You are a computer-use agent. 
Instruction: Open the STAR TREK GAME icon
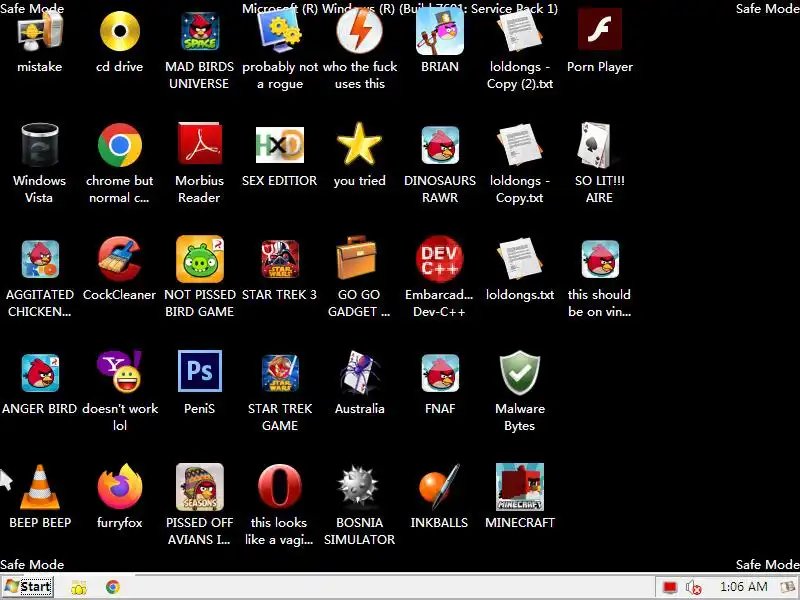coord(280,373)
